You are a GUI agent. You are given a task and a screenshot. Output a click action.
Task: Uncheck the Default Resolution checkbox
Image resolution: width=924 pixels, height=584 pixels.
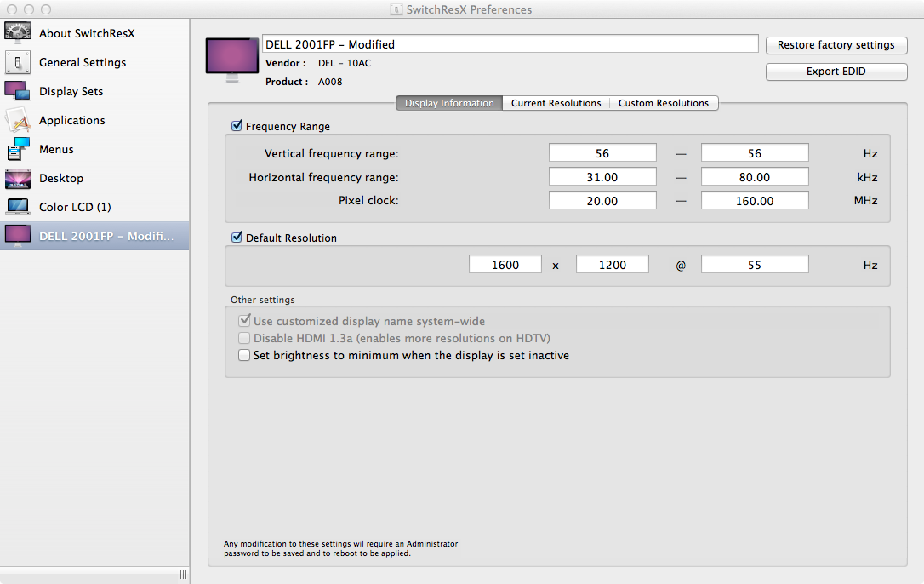(x=237, y=238)
